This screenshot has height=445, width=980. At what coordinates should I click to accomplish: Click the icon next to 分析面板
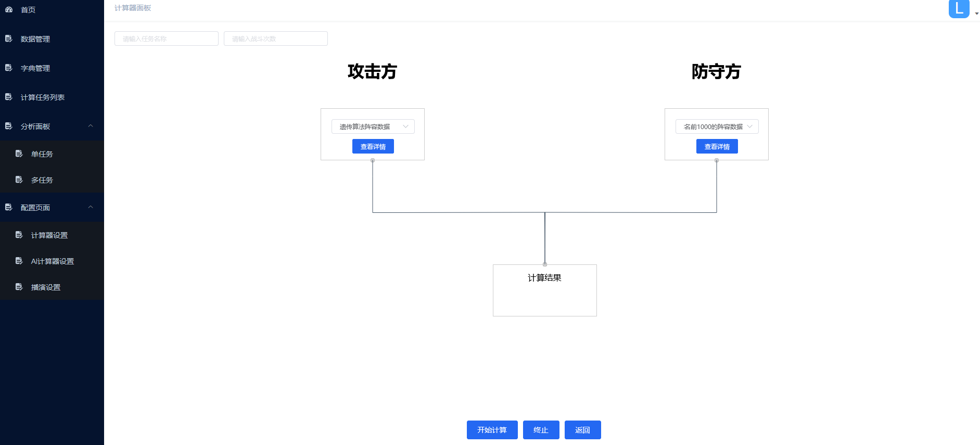click(x=9, y=126)
